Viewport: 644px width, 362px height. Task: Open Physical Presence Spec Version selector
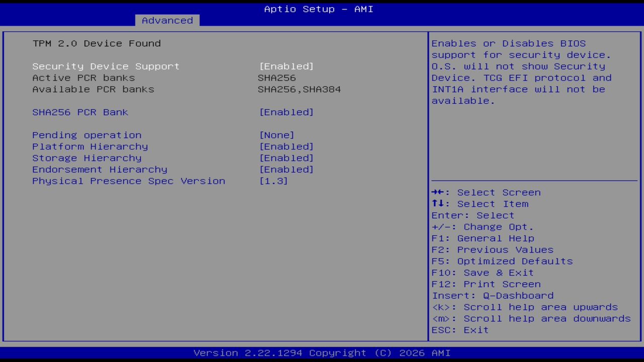pyautogui.click(x=128, y=180)
